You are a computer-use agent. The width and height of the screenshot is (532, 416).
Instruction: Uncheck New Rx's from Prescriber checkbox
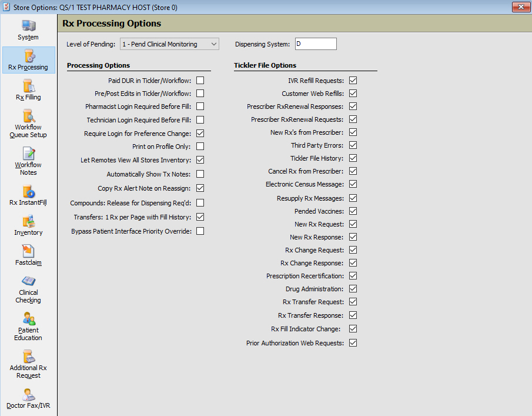(x=353, y=132)
